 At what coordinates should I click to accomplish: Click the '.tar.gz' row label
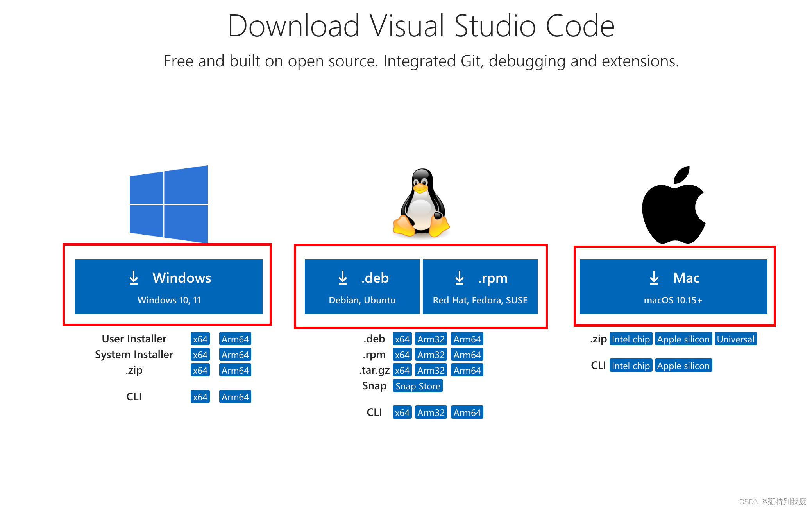[x=374, y=370]
